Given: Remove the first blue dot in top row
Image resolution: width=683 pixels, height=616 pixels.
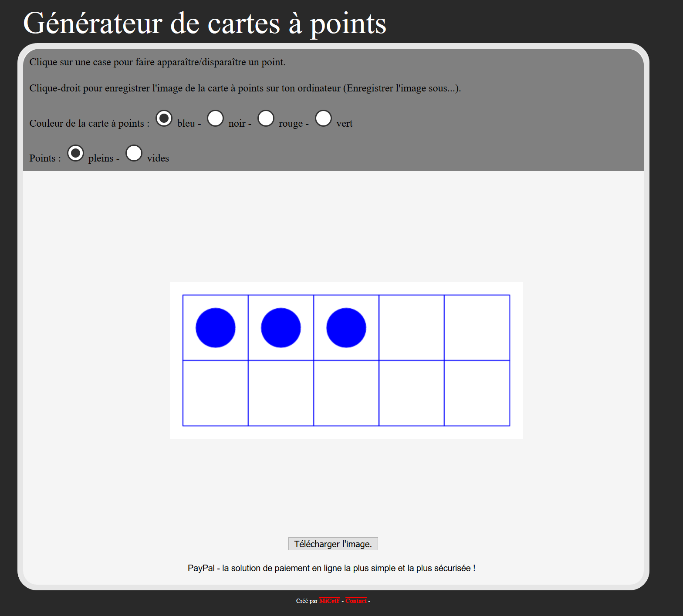Looking at the screenshot, I should click(x=216, y=328).
